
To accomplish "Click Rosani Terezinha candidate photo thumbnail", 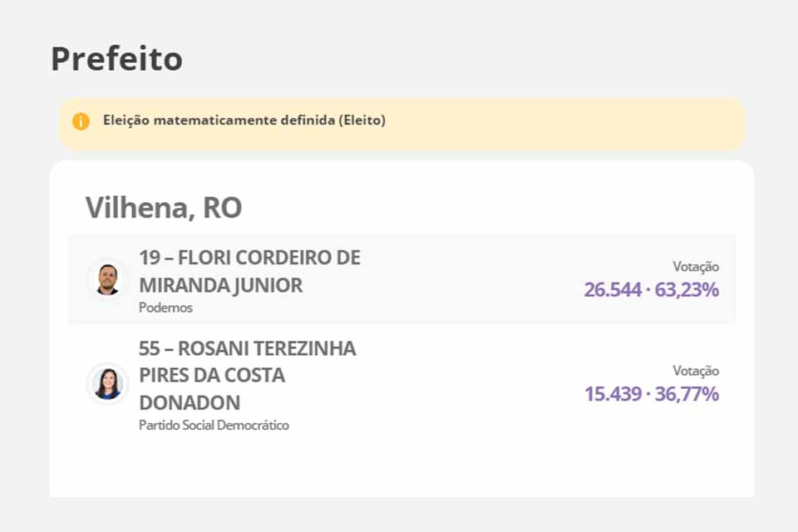I will coord(107,383).
